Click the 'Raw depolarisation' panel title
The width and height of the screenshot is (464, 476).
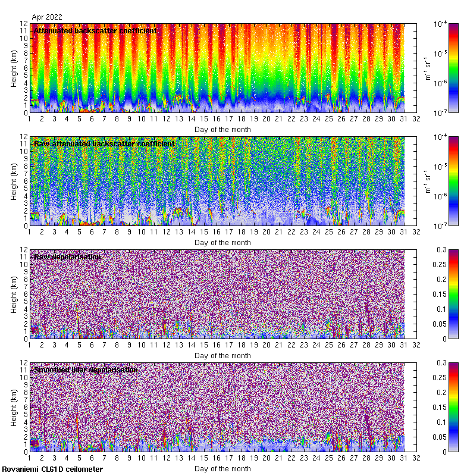click(67, 257)
